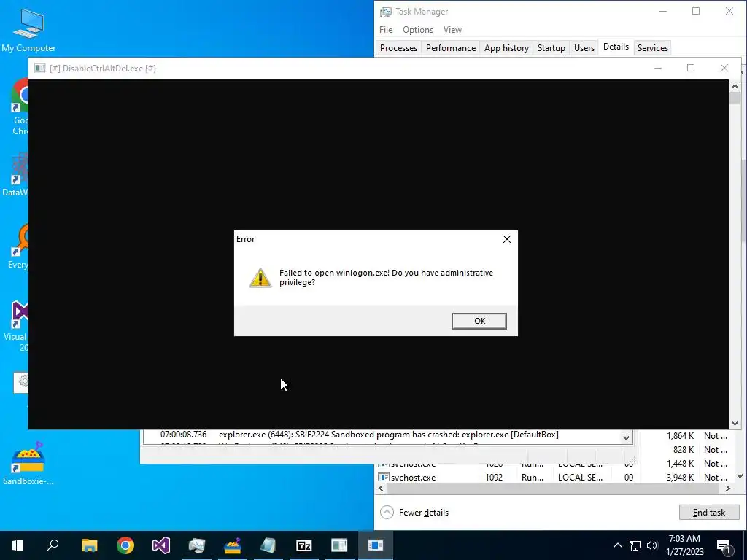Open the Options menu in Task Manager
This screenshot has width=747, height=560.
(418, 29)
